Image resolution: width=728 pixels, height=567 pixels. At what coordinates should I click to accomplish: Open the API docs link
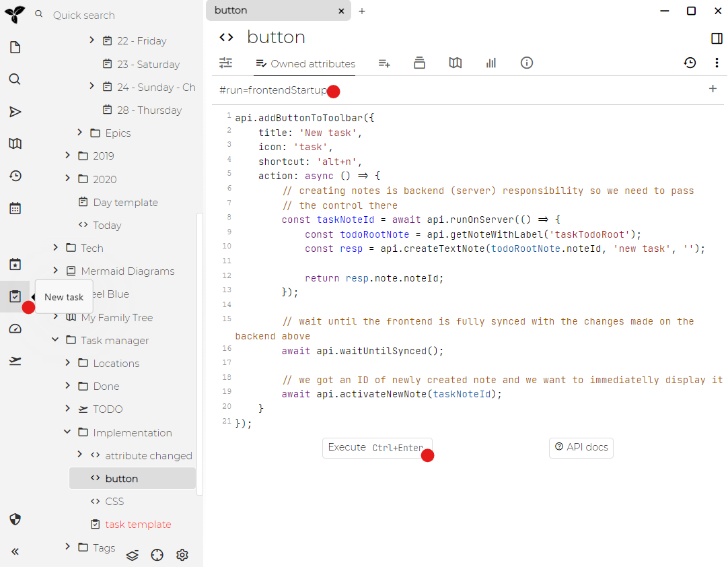click(x=581, y=448)
